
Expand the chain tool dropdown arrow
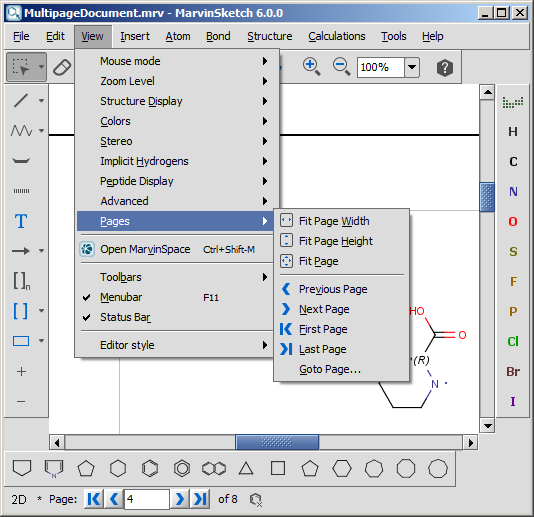coord(41,130)
